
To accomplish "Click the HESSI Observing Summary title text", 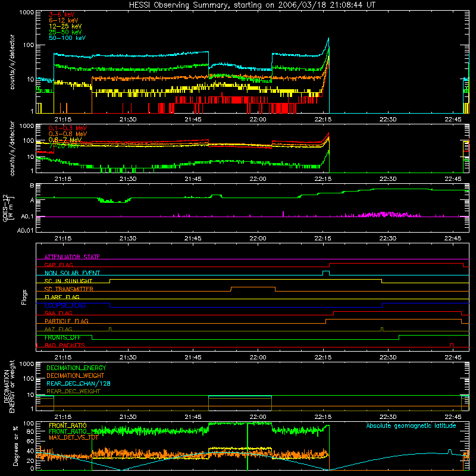I will tap(252, 5).
